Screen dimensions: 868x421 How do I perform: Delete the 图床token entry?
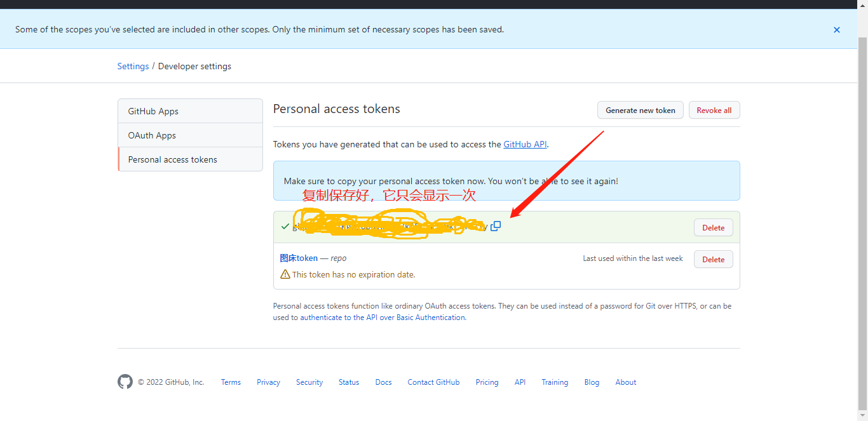pos(714,259)
